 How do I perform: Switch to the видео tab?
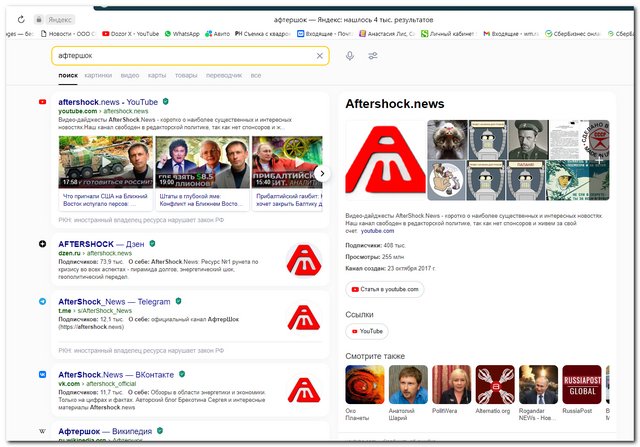tap(130, 75)
